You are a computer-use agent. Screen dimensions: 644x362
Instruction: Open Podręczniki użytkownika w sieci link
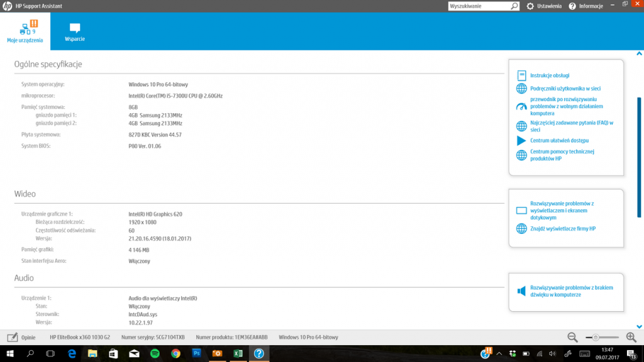(x=565, y=89)
